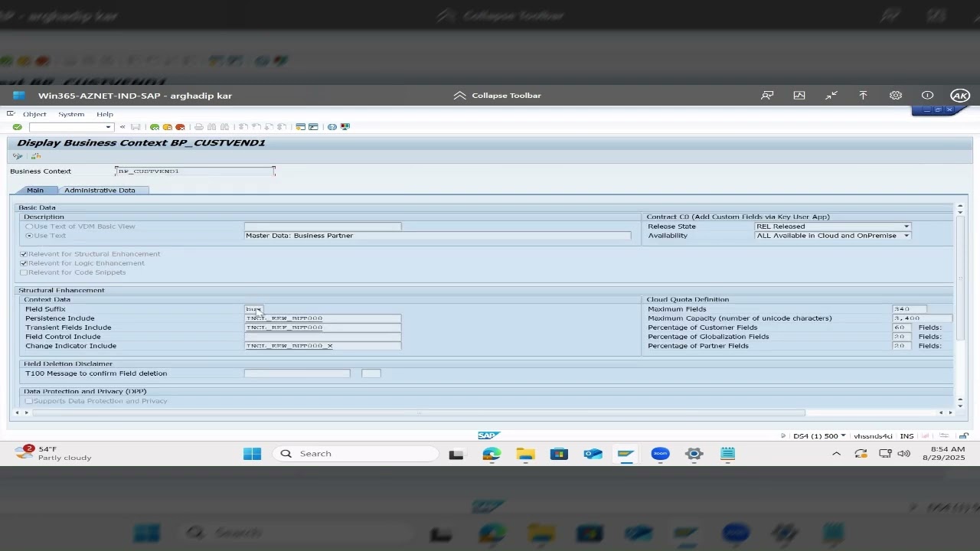Viewport: 980px width, 551px height.
Task: Click the connection performance graph icon
Action: (799, 96)
